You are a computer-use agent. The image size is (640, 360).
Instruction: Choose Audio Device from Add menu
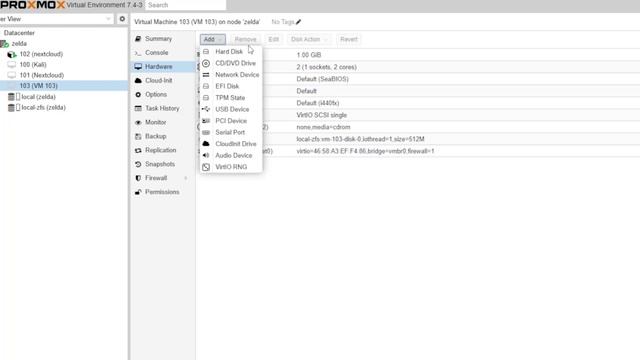pos(231,155)
